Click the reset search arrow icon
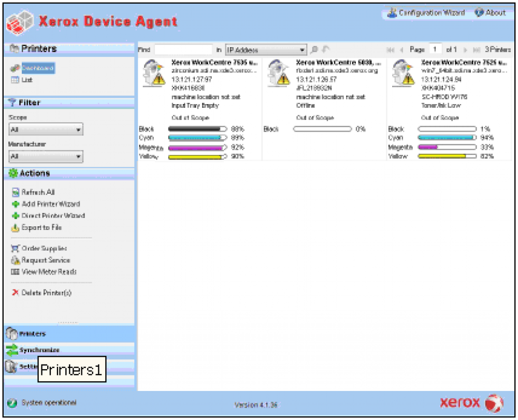 coord(326,49)
